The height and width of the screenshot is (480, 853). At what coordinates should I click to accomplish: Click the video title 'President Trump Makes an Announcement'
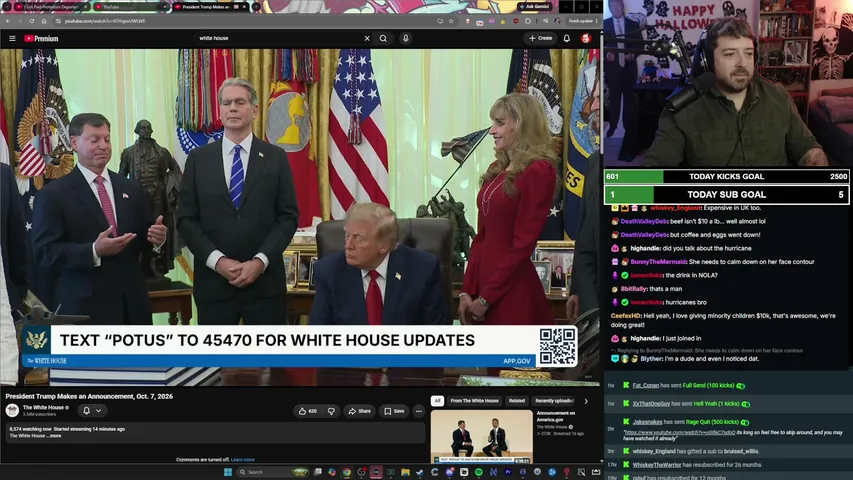(x=89, y=396)
